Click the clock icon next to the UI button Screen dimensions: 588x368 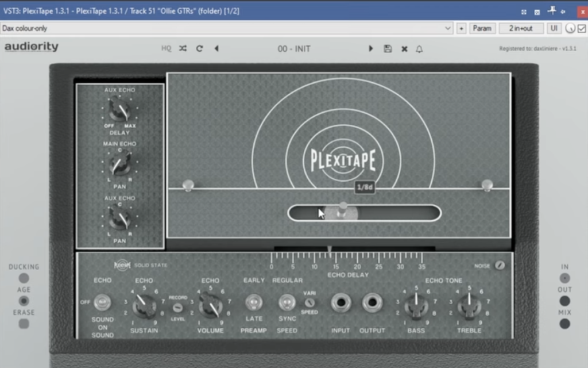point(569,28)
